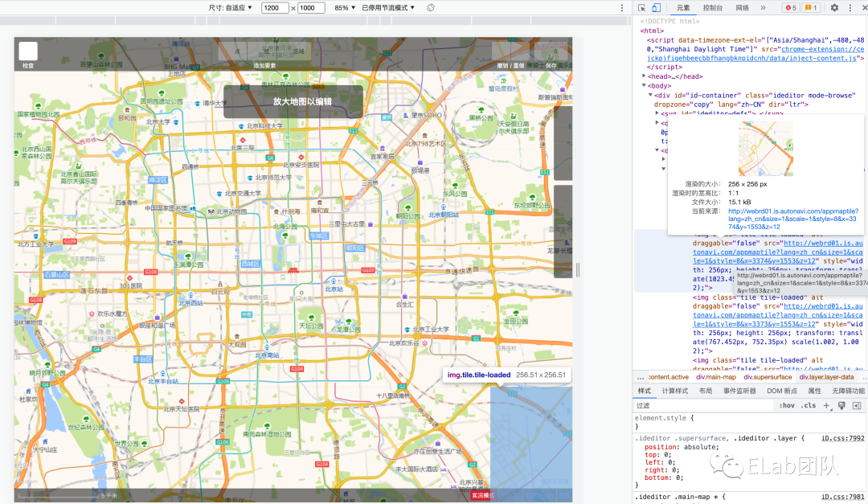
Task: Open the iD.css:7992 source link
Action: (x=842, y=438)
